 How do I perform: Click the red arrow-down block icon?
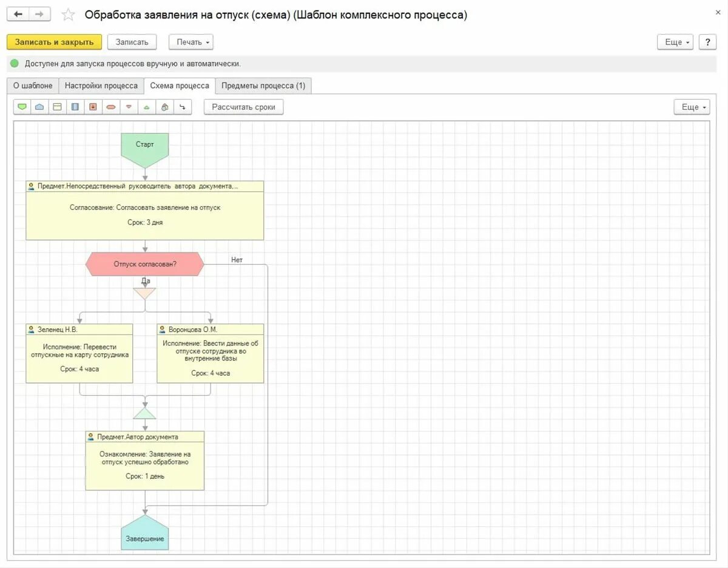point(93,107)
